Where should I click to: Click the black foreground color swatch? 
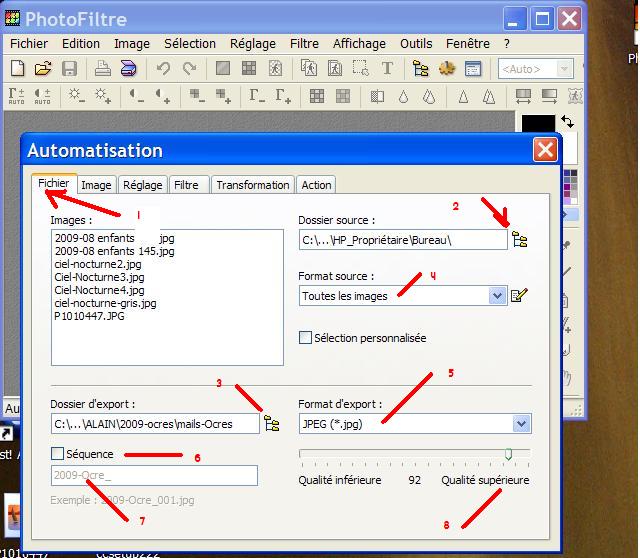point(538,124)
